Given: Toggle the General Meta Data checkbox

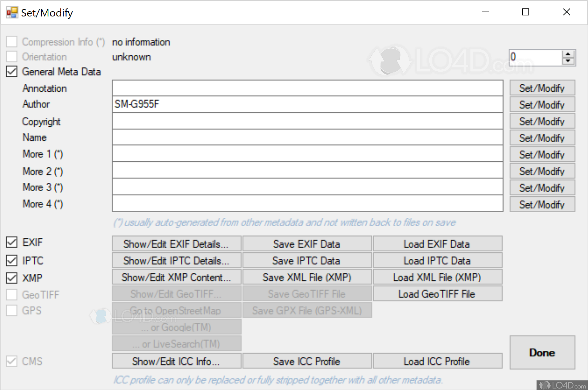Looking at the screenshot, I should point(12,71).
